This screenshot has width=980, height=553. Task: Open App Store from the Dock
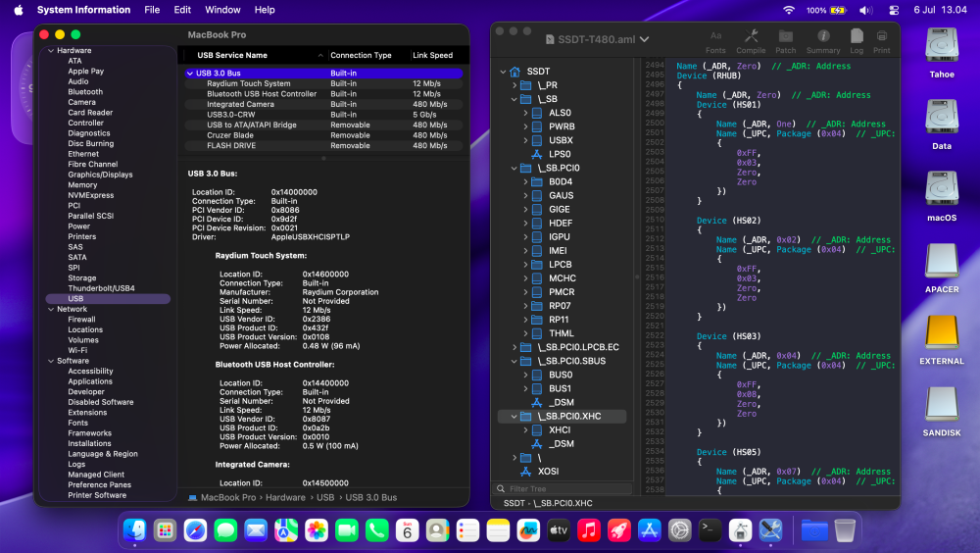click(x=650, y=530)
